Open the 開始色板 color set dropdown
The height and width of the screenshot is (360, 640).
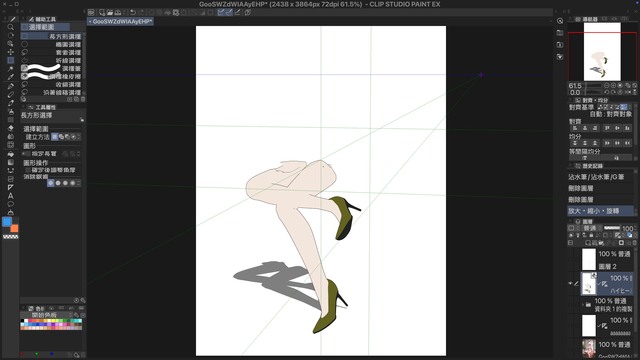[x=47, y=315]
